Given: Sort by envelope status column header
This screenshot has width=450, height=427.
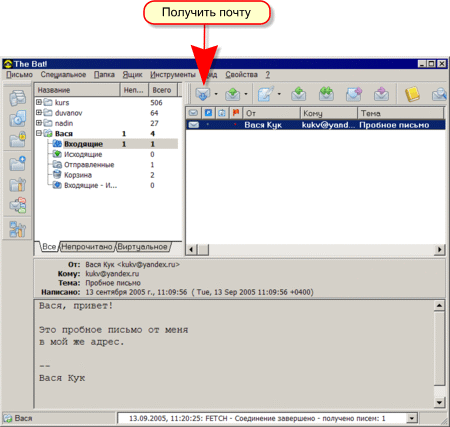Looking at the screenshot, I should [x=193, y=113].
